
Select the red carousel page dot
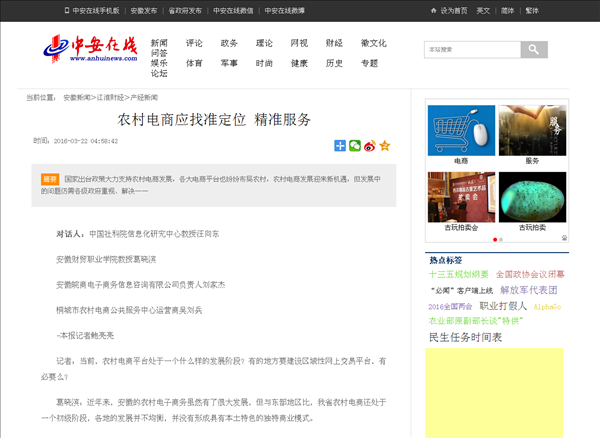(x=494, y=239)
